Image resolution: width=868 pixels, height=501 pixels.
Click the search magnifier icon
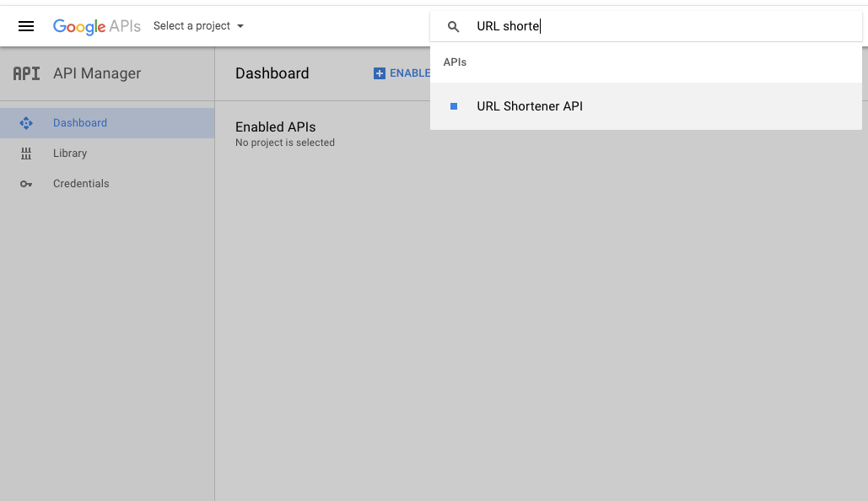click(x=453, y=27)
